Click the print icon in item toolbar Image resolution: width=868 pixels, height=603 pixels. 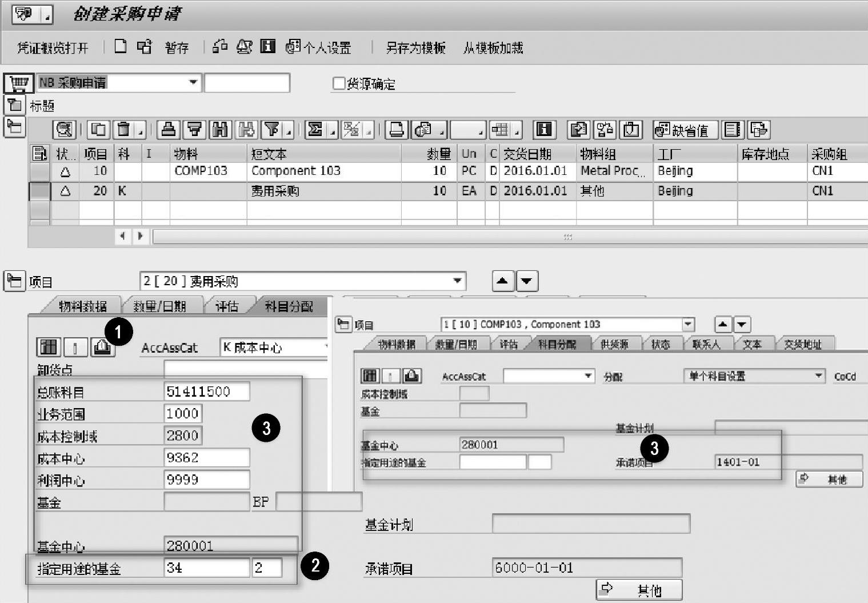396,130
